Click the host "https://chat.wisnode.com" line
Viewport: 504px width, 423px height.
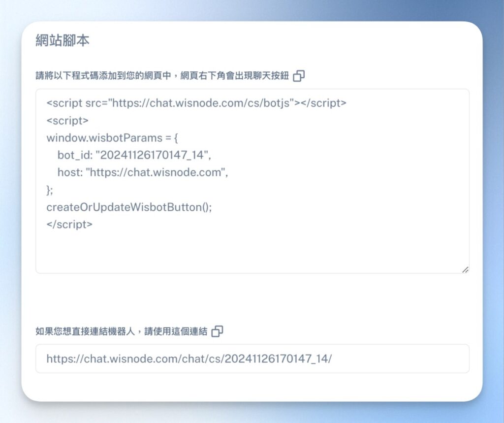click(143, 173)
